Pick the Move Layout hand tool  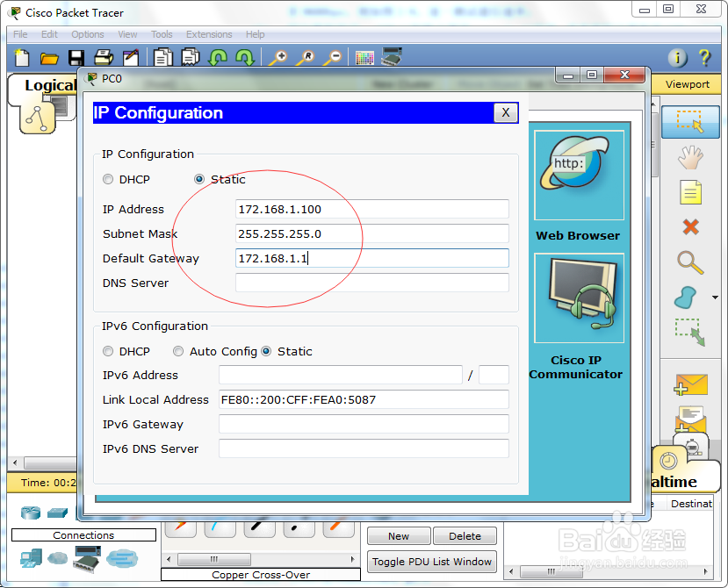pyautogui.click(x=690, y=157)
